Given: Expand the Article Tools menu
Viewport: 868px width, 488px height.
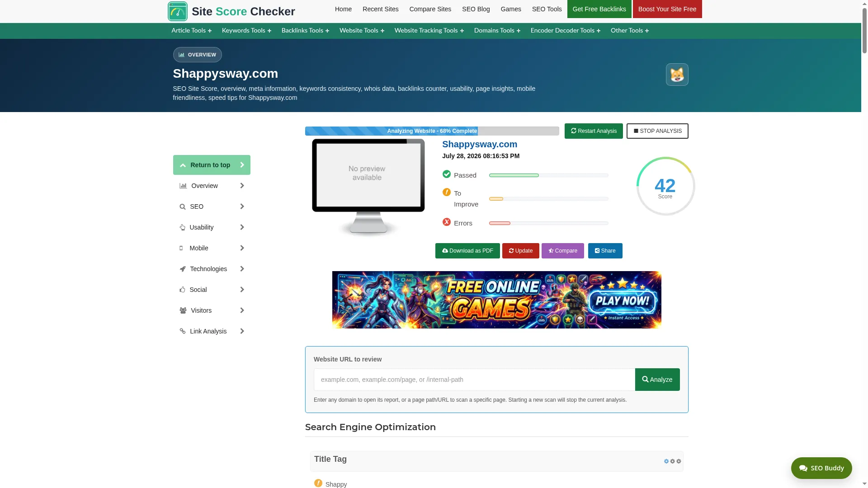Looking at the screenshot, I should click(x=191, y=30).
